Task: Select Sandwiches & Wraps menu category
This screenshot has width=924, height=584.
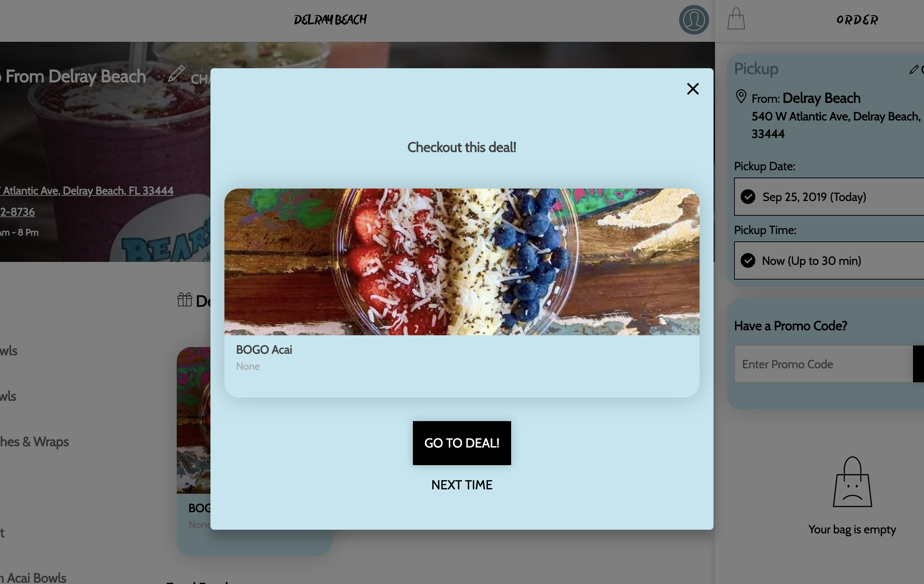Action: click(34, 442)
